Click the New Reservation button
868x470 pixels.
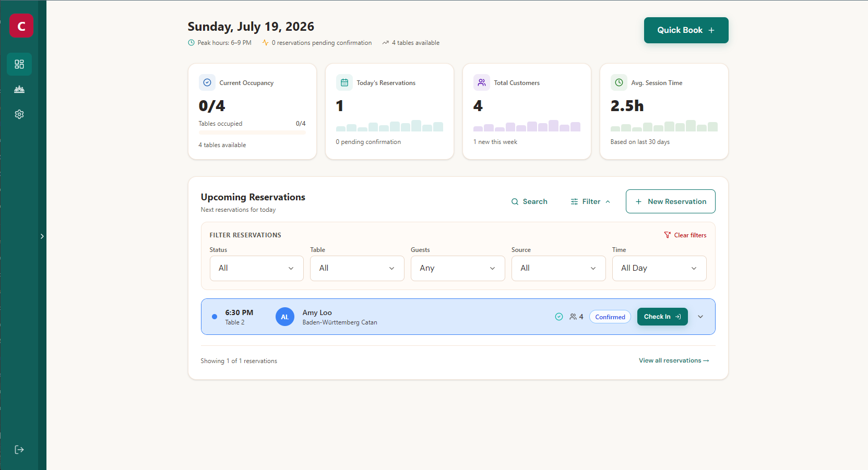(x=671, y=201)
